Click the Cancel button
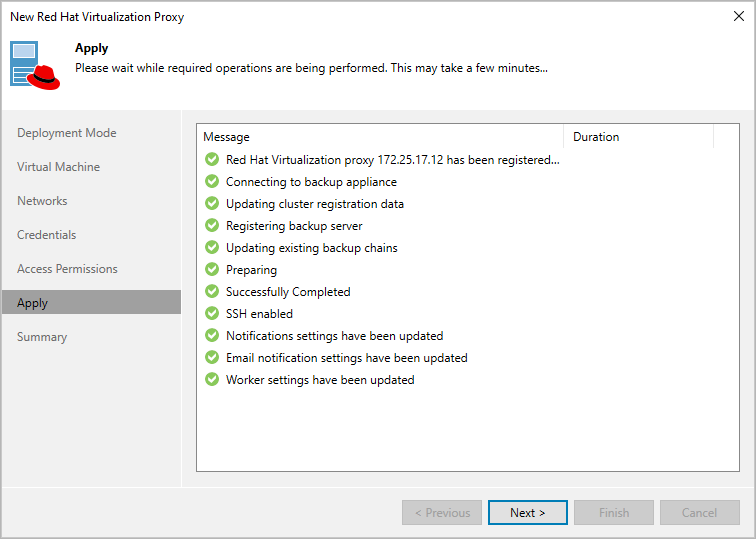 click(700, 512)
